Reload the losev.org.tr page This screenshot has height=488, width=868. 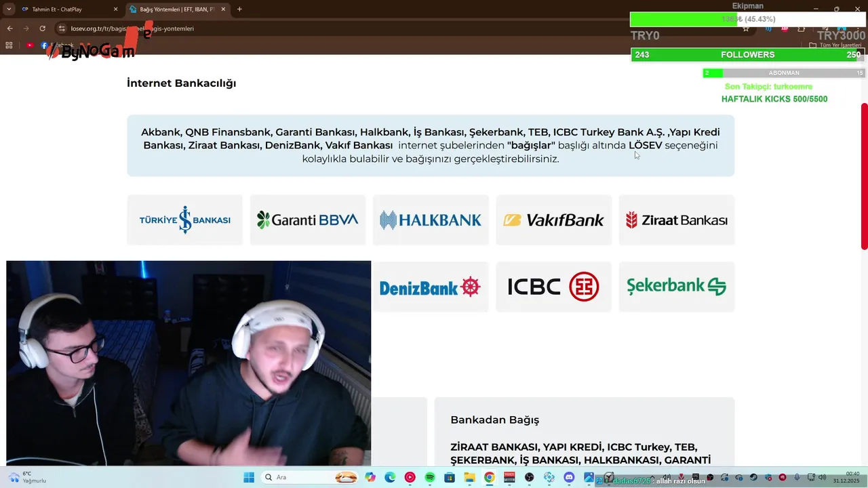tap(42, 28)
